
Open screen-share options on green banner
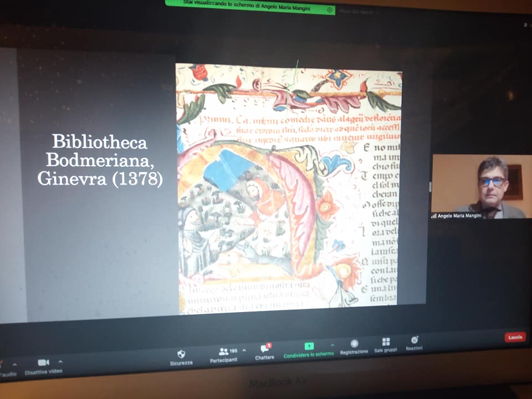click(329, 10)
